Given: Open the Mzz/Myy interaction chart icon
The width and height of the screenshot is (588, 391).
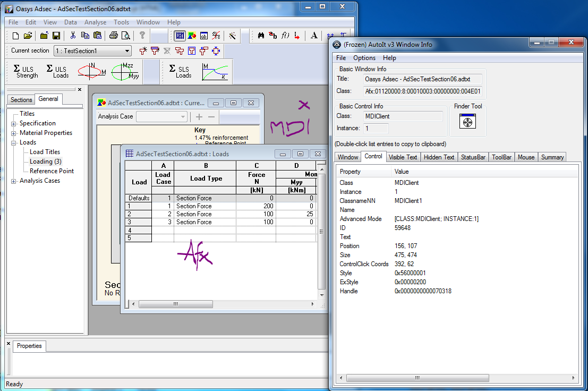Looking at the screenshot, I should point(125,71).
